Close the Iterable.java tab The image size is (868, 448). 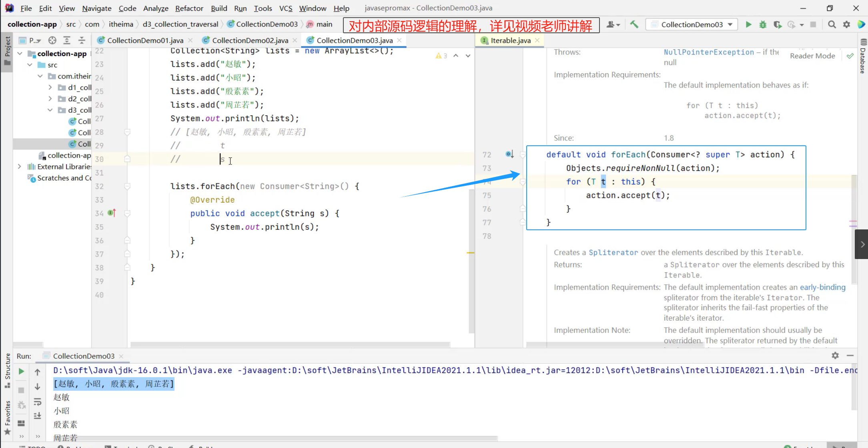click(x=537, y=40)
